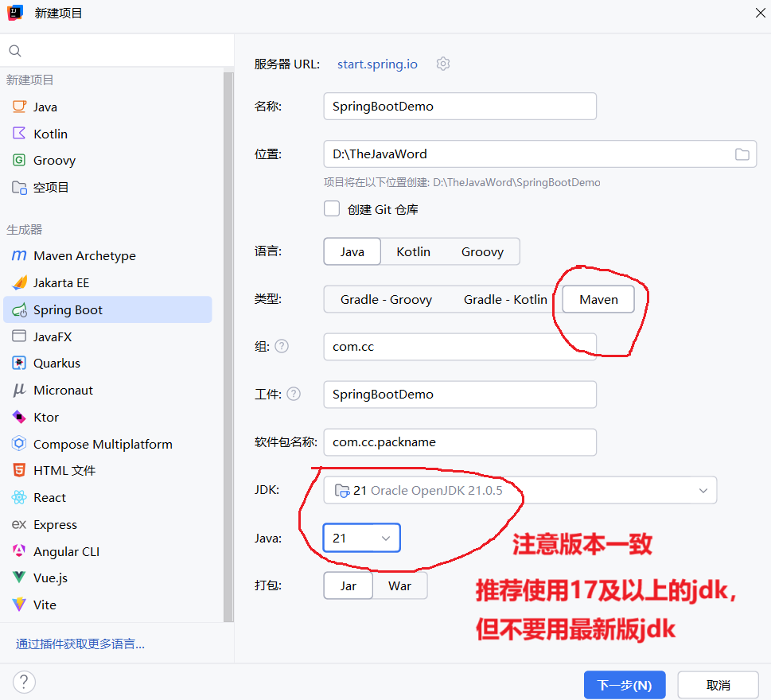Select Java in new project list
Image resolution: width=771 pixels, height=700 pixels.
click(107, 107)
